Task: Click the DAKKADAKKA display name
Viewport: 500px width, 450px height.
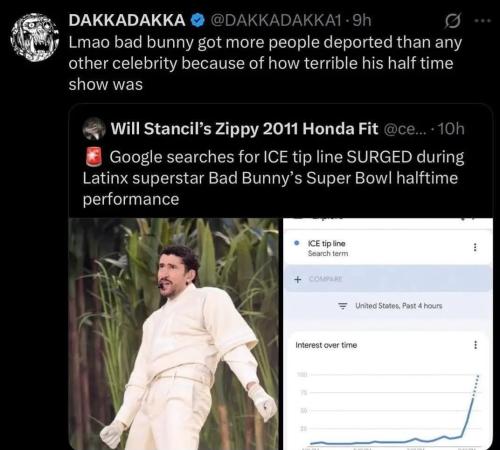Action: [x=127, y=20]
